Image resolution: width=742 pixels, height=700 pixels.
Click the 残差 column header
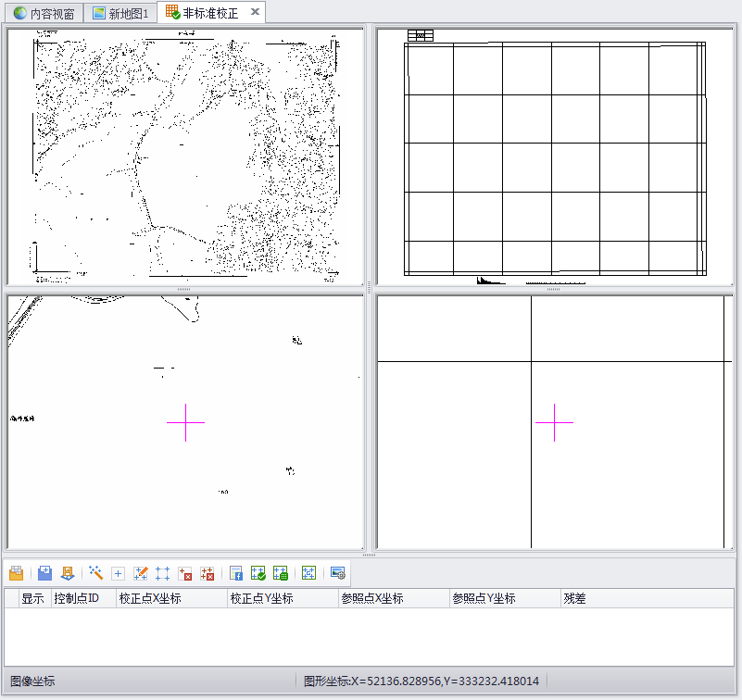574,599
